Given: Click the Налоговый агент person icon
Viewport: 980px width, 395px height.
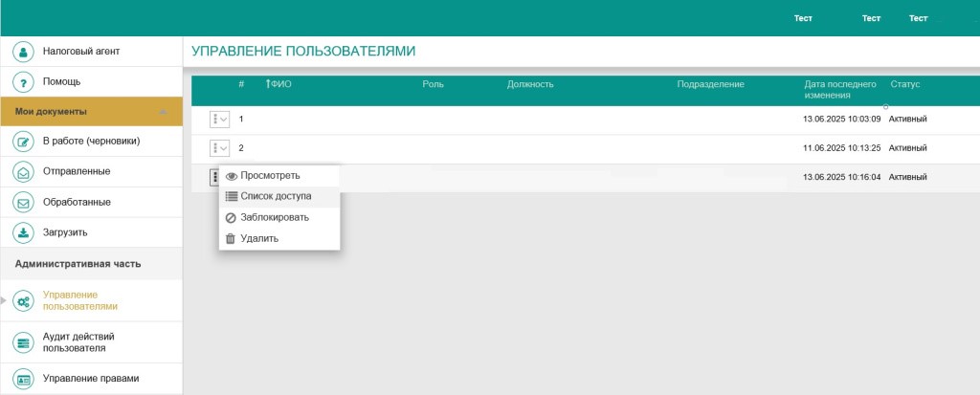Looking at the screenshot, I should tap(24, 51).
